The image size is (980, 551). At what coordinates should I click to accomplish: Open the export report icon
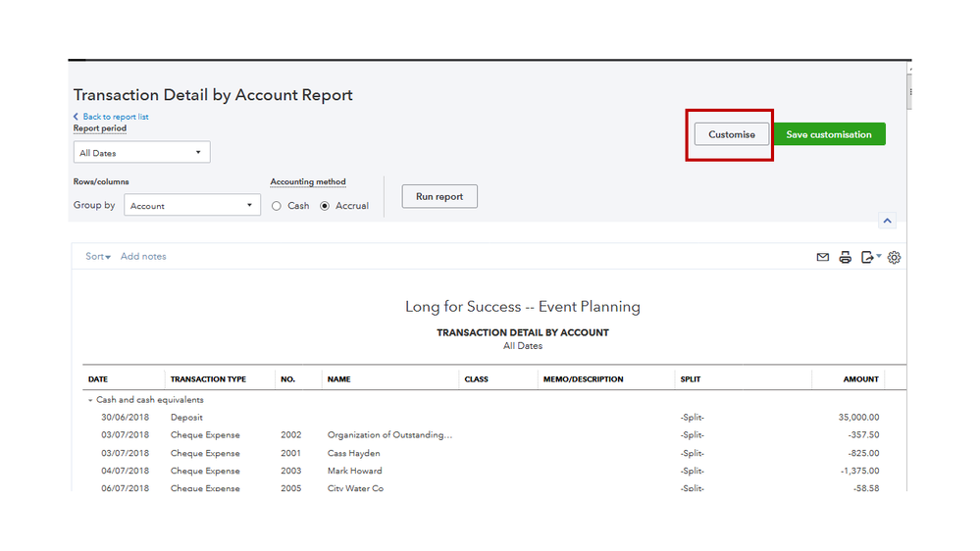tap(868, 258)
